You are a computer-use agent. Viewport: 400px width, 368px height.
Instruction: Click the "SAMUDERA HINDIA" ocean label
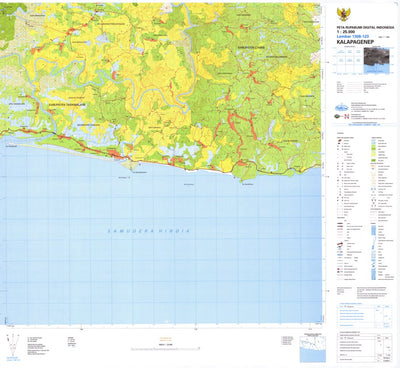[x=149, y=231]
